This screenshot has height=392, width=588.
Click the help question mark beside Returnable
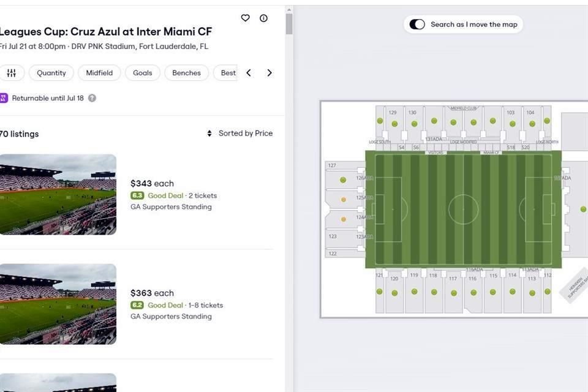[x=92, y=98]
